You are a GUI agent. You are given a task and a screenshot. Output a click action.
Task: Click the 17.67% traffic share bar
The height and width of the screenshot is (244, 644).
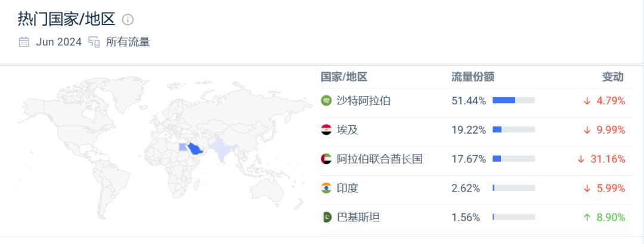click(514, 159)
